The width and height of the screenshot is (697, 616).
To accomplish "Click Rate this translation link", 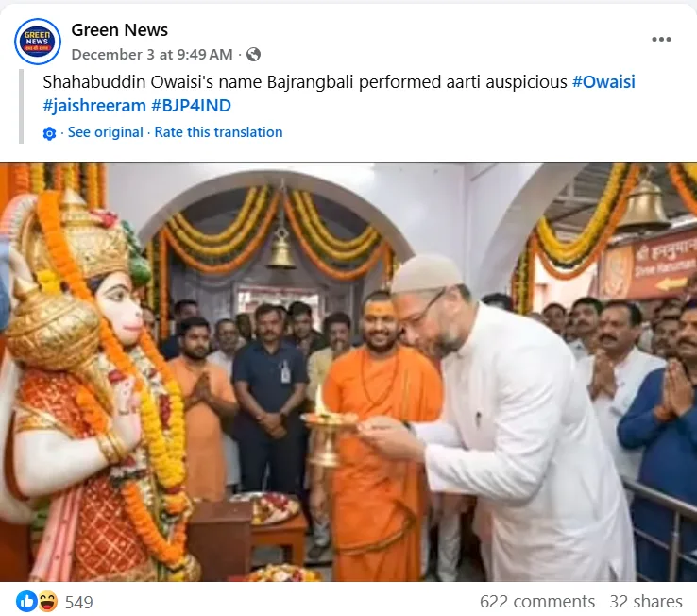I will (218, 132).
